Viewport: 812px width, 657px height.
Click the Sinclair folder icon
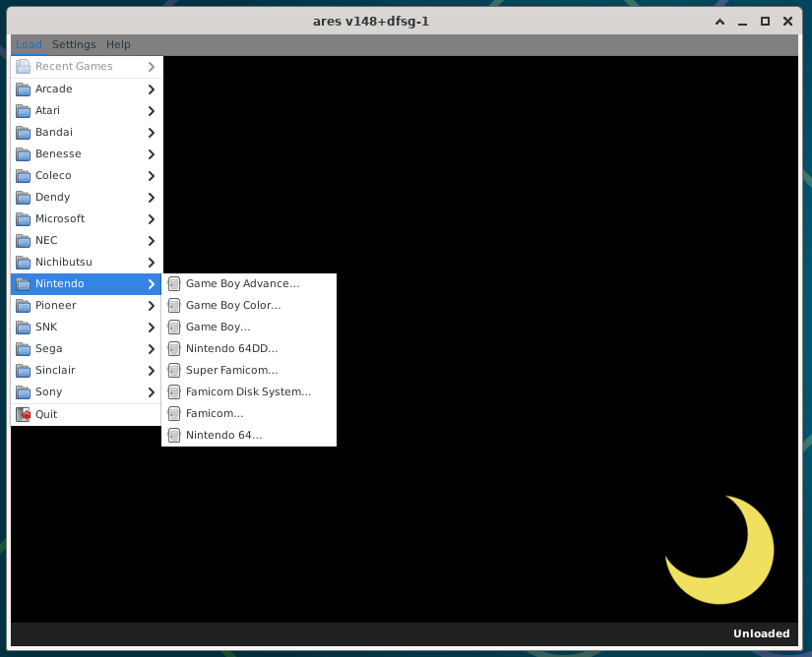coord(23,371)
